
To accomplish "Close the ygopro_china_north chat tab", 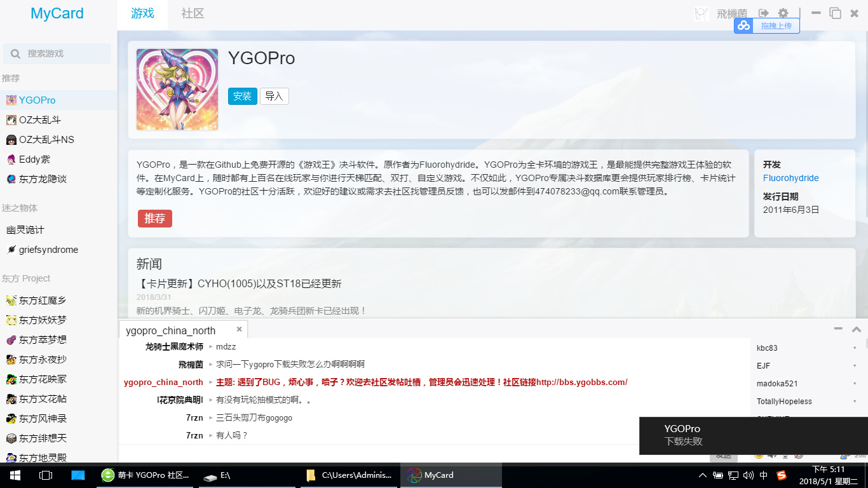I will [240, 329].
